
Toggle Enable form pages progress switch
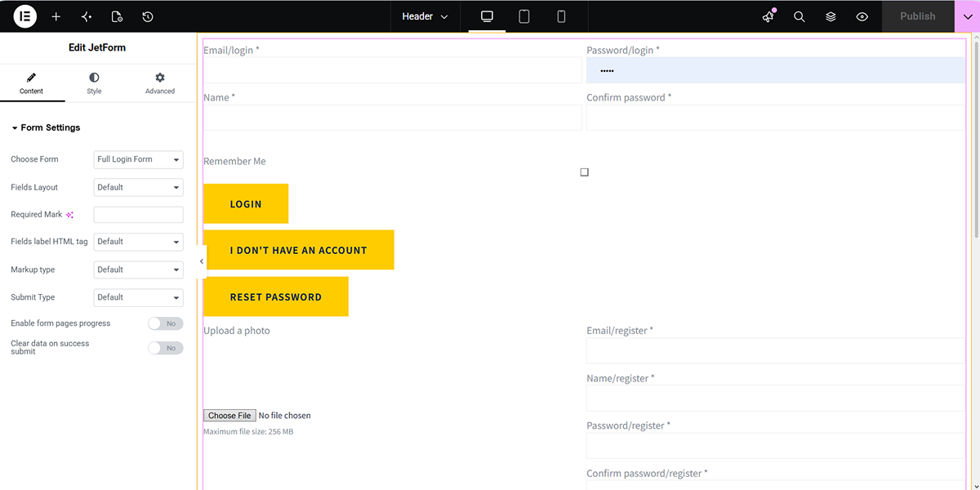[x=166, y=323]
